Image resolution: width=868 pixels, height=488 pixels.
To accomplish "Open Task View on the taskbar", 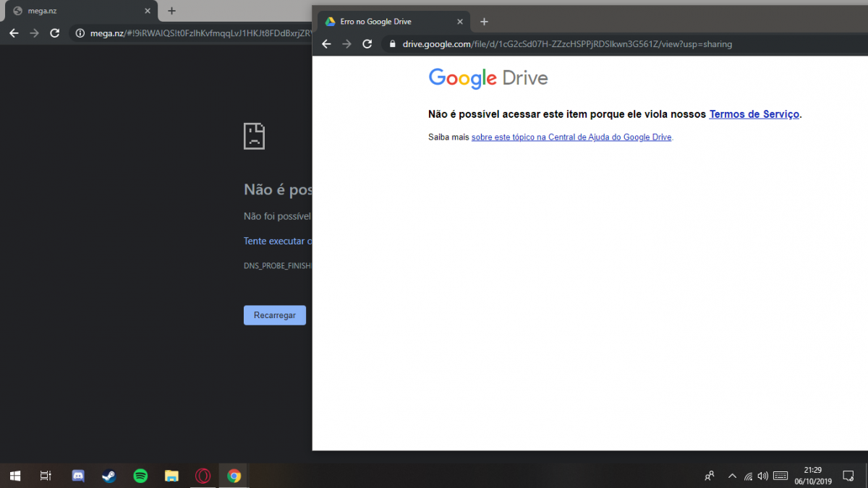I will (x=46, y=476).
